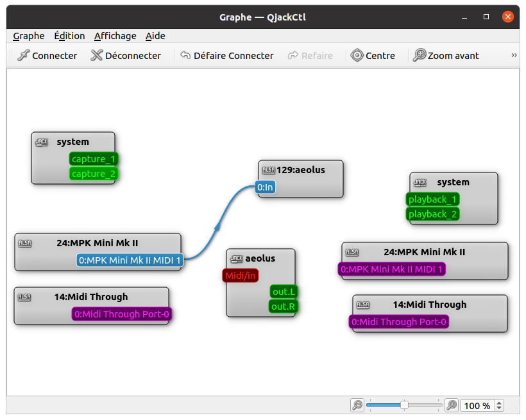Select the playback_2 port
Viewport: 526px width, 420px height.
(x=433, y=214)
